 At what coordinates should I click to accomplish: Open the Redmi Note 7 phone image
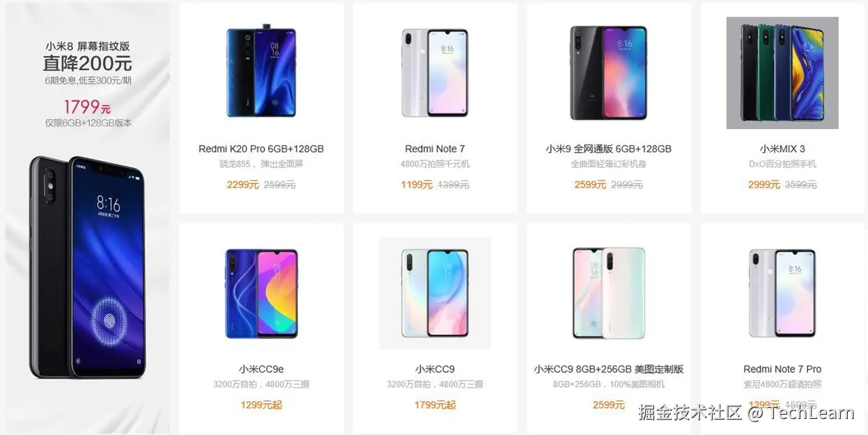click(x=435, y=72)
